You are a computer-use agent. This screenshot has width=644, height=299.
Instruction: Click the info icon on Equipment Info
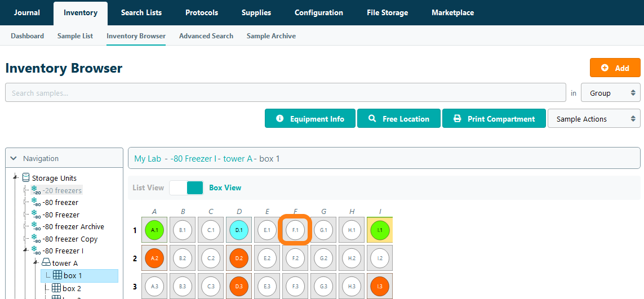279,119
